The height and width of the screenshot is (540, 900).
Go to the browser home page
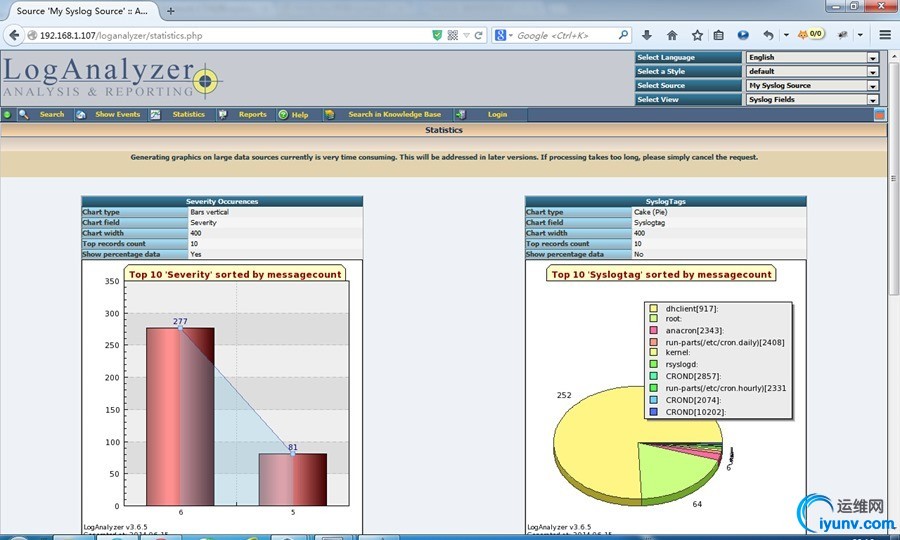pyautogui.click(x=672, y=35)
